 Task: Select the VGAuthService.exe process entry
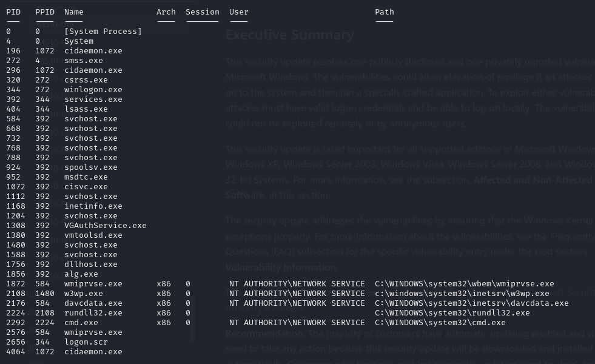tap(105, 226)
